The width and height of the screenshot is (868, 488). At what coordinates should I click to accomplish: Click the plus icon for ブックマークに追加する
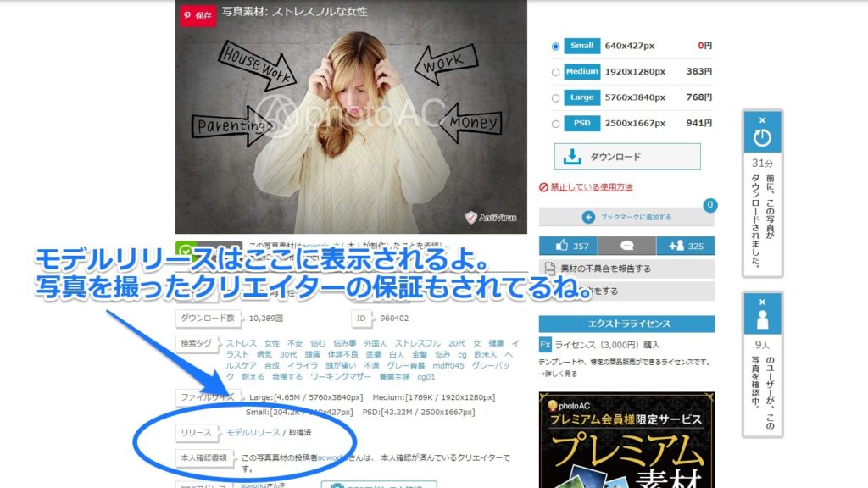(x=588, y=218)
